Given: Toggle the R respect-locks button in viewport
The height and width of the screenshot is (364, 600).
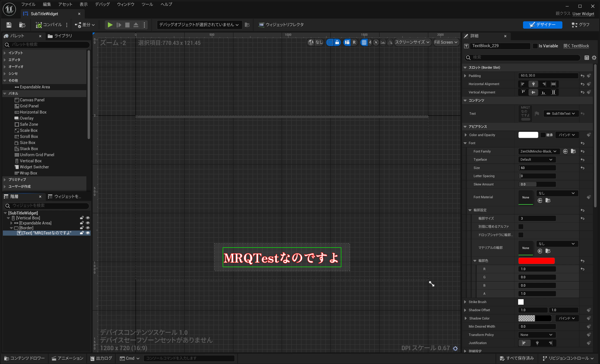Looking at the screenshot, I should [x=354, y=42].
